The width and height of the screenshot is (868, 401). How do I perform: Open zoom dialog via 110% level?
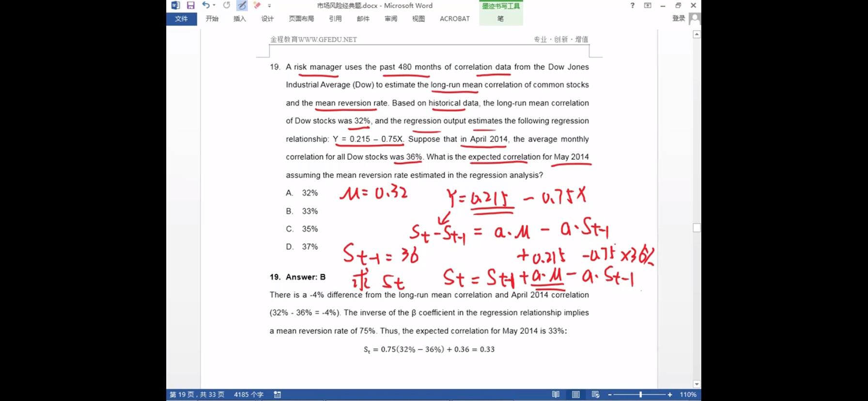point(688,395)
